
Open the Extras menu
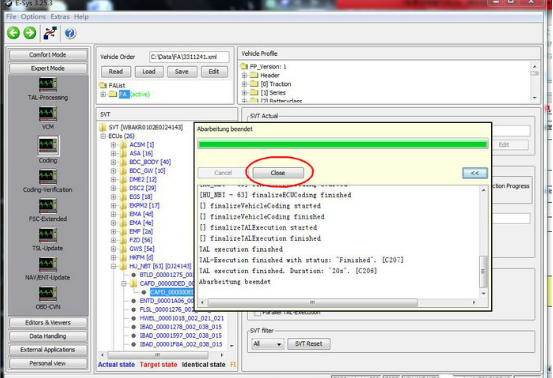[60, 17]
